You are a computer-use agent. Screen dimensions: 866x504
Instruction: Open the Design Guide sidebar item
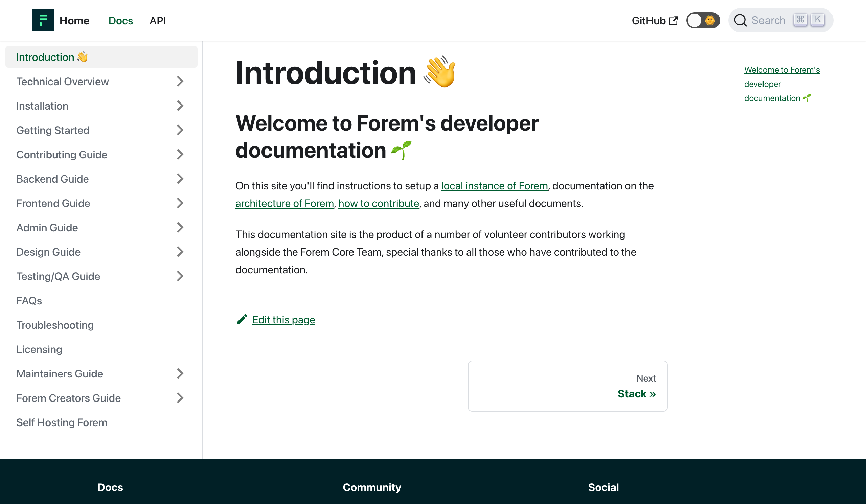(48, 252)
